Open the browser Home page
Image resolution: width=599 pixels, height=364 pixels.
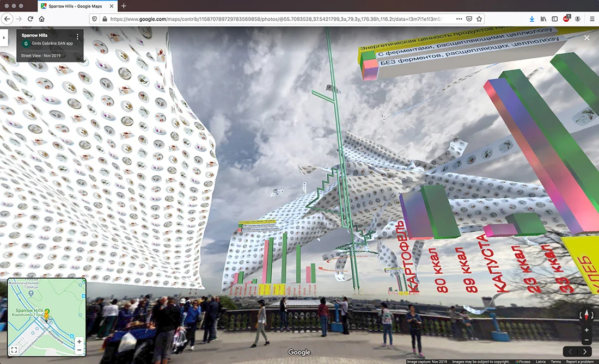[41, 18]
